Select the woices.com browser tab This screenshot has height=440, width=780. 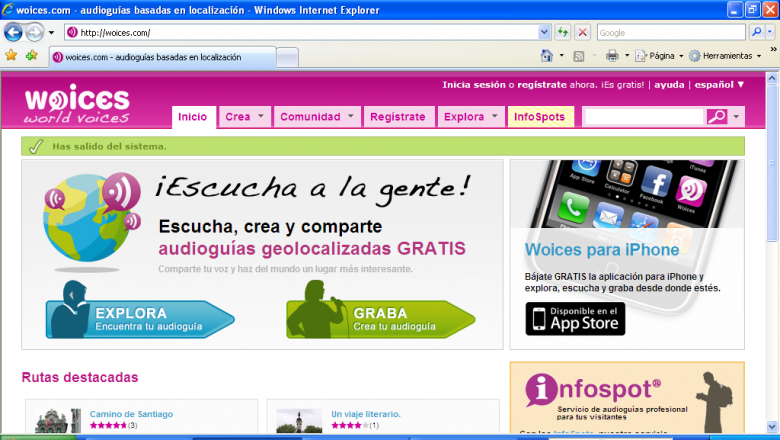click(163, 57)
